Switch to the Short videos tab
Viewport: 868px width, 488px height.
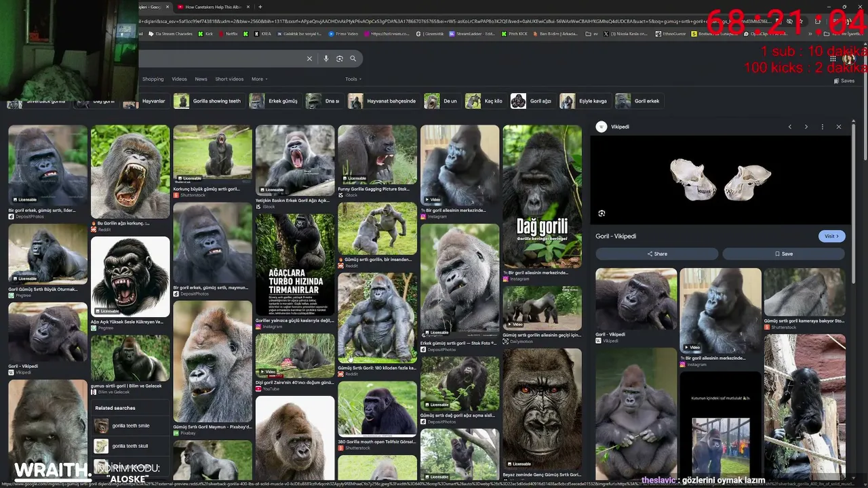[229, 79]
